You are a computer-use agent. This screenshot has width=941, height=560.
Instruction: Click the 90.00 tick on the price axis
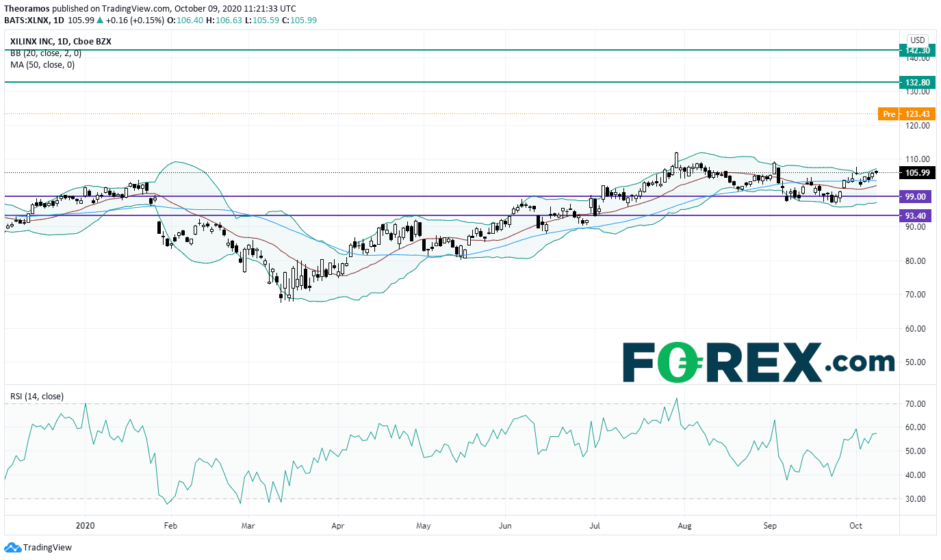916,227
